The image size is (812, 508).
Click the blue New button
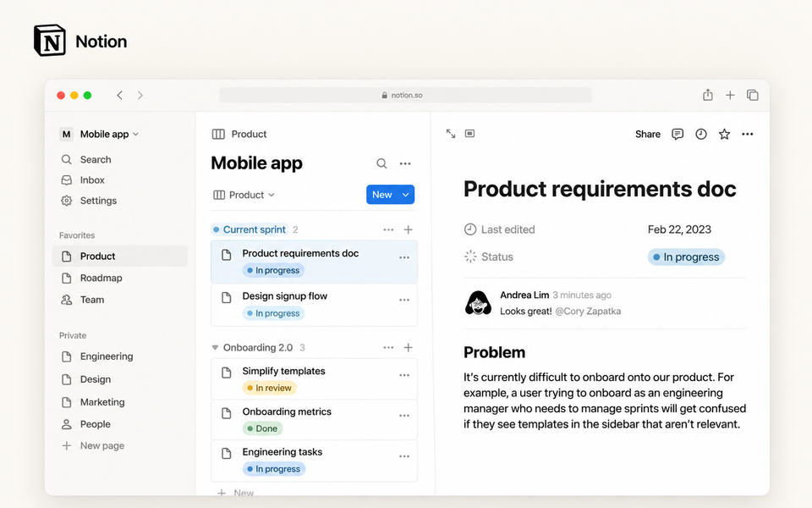point(381,195)
